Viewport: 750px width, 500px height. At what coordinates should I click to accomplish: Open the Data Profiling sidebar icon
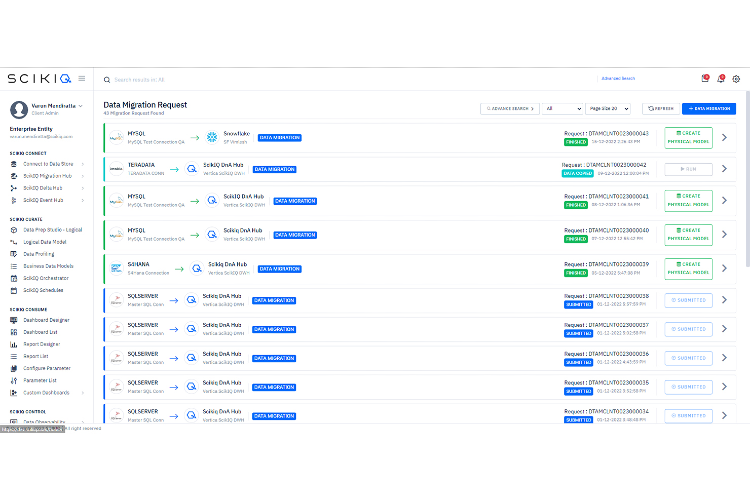point(14,254)
